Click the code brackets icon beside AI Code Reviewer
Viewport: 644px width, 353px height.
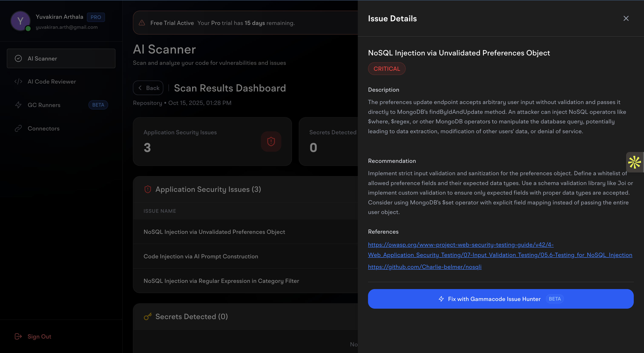coord(18,81)
